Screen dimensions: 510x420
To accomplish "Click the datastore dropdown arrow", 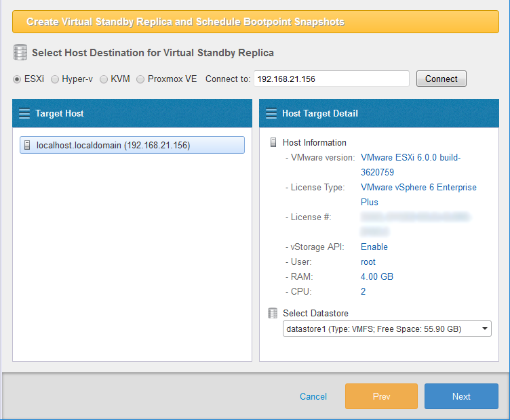I will 485,329.
